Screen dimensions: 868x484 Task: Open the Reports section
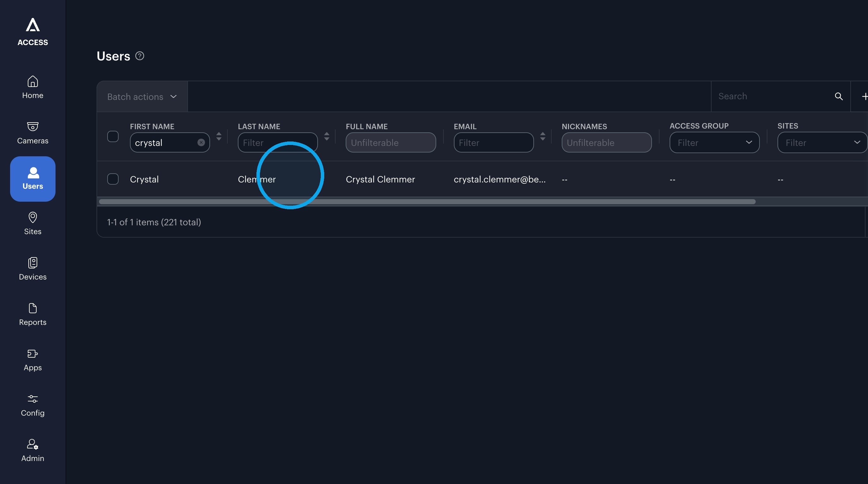(x=33, y=314)
